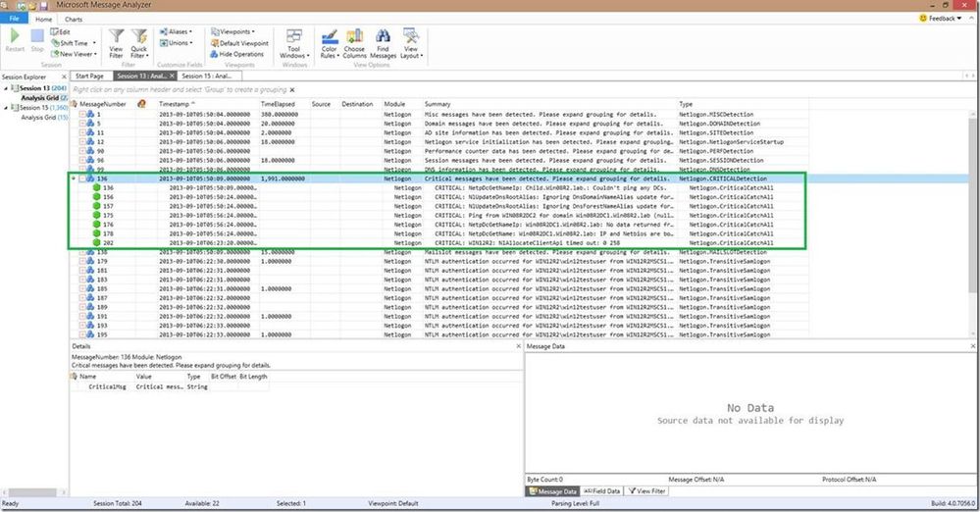Close the Message Data panel
This screenshot has height=512, width=980.
(973, 345)
